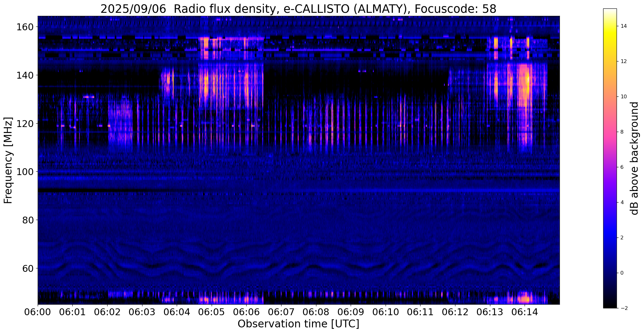Click the 120 frequency tick label
The image size is (644, 333).
click(x=24, y=124)
